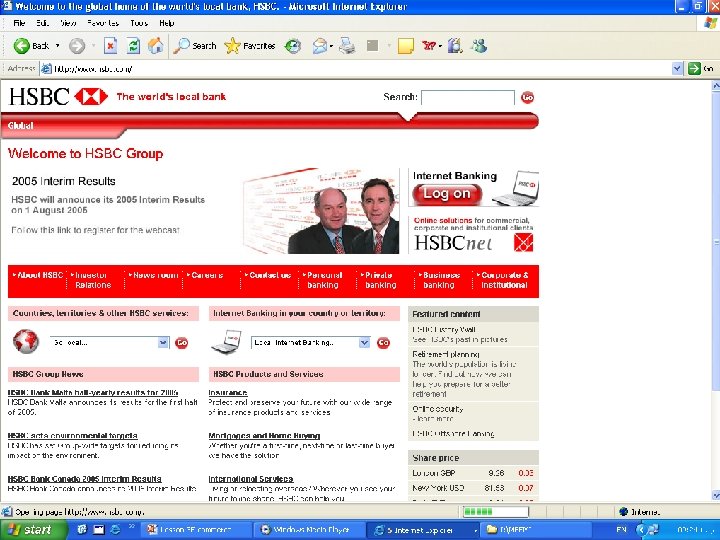
Task: Stop loading with the red X icon
Action: pos(111,46)
